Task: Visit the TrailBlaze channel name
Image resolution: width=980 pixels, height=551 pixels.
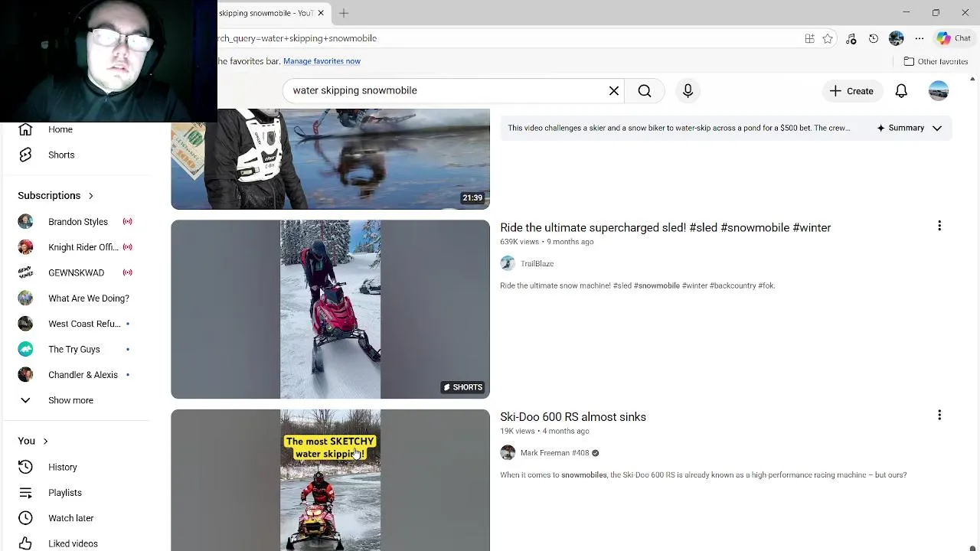Action: (x=537, y=263)
